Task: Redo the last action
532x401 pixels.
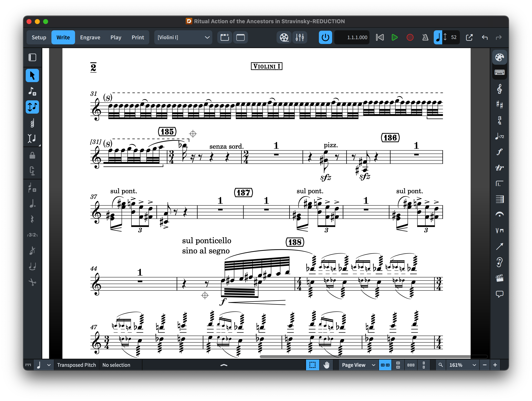Action: click(499, 37)
